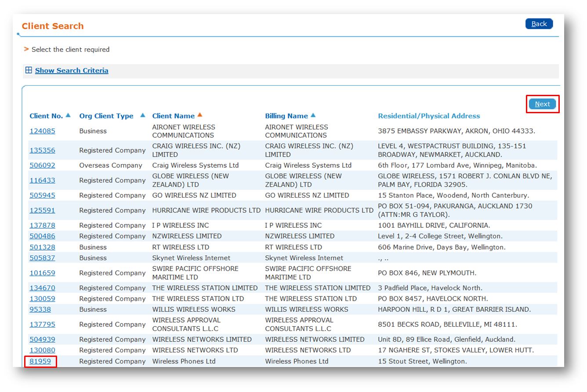Screen dimensions: 587x392
Task: Open client number 116433
Action: (x=42, y=180)
